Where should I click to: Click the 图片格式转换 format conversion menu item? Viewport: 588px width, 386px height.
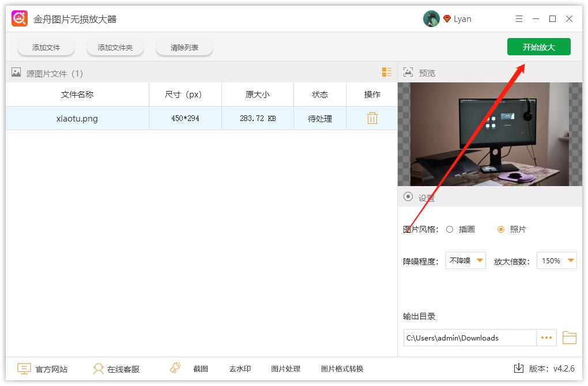tap(344, 368)
